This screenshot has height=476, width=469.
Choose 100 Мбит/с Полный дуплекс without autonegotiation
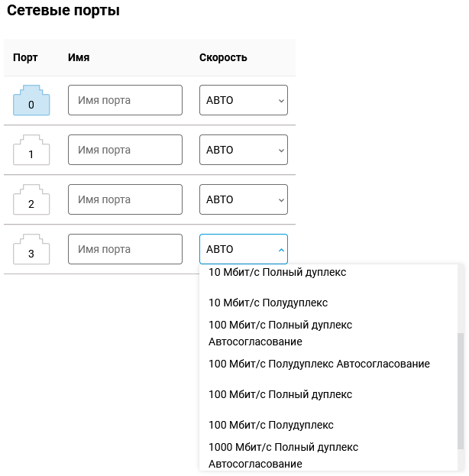[328, 394]
